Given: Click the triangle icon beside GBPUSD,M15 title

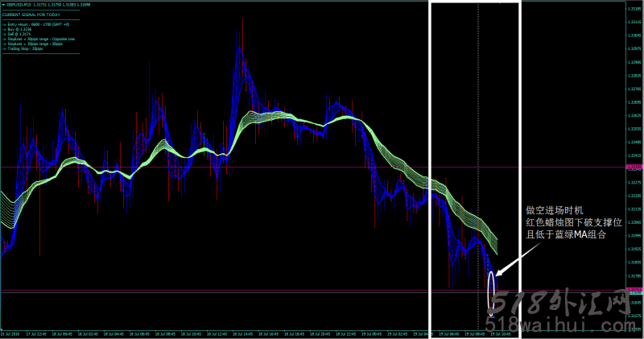Looking at the screenshot, I should (x=3, y=4).
